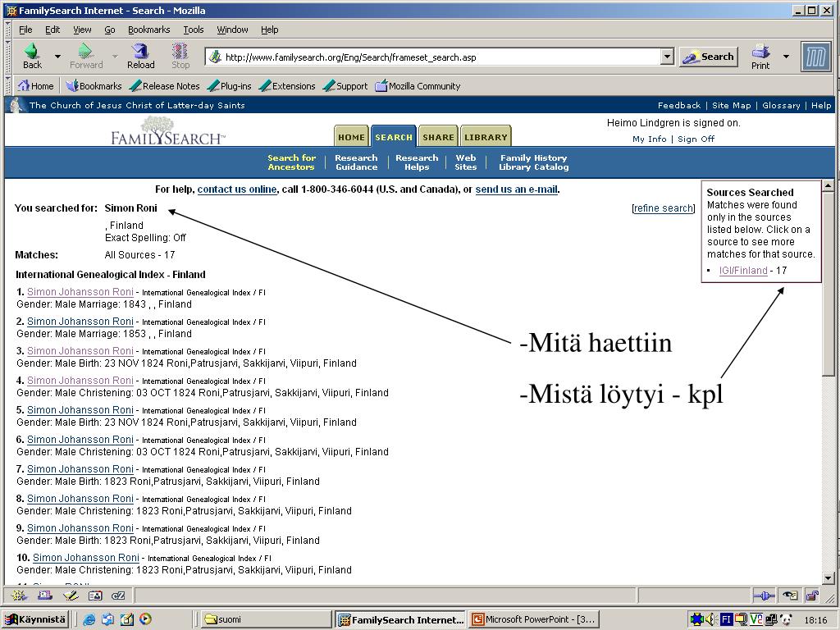The height and width of the screenshot is (630, 840).
Task: Open the Go menu
Action: click(x=110, y=30)
